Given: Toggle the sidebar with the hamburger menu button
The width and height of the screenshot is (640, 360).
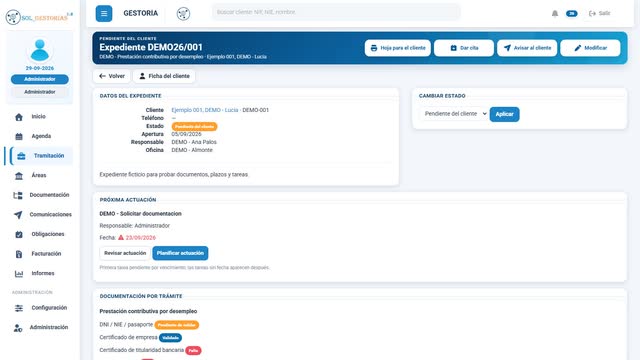Looking at the screenshot, I should (104, 13).
